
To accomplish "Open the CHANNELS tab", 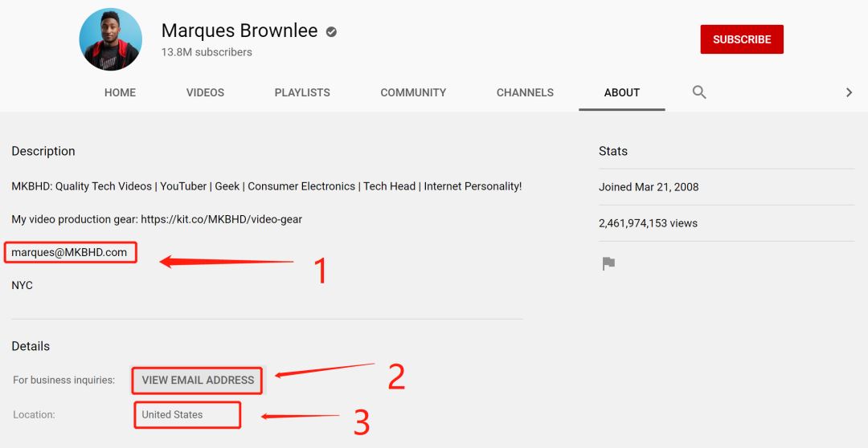I will coord(525,92).
